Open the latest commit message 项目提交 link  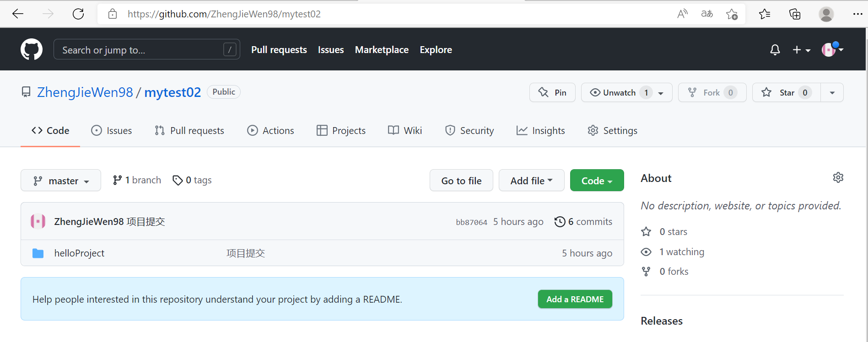(146, 222)
